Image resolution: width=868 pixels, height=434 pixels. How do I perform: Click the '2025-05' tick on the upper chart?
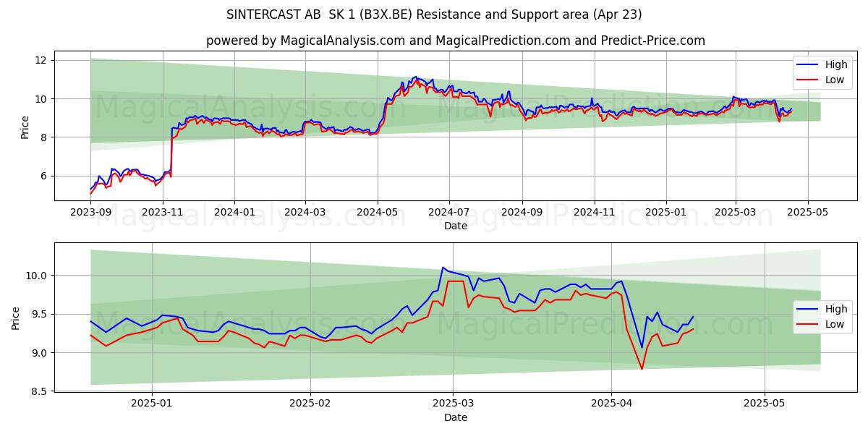pyautogui.click(x=808, y=213)
